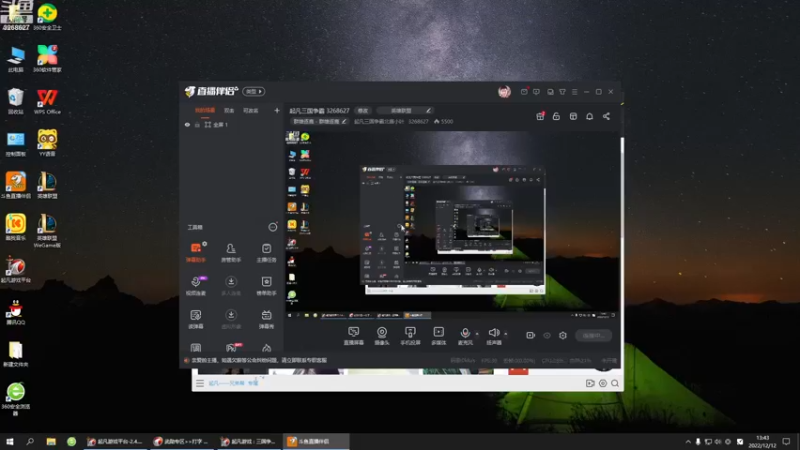800x450 pixels.
Task: Edit the 英雄联盟 game tag pencil
Action: [428, 110]
